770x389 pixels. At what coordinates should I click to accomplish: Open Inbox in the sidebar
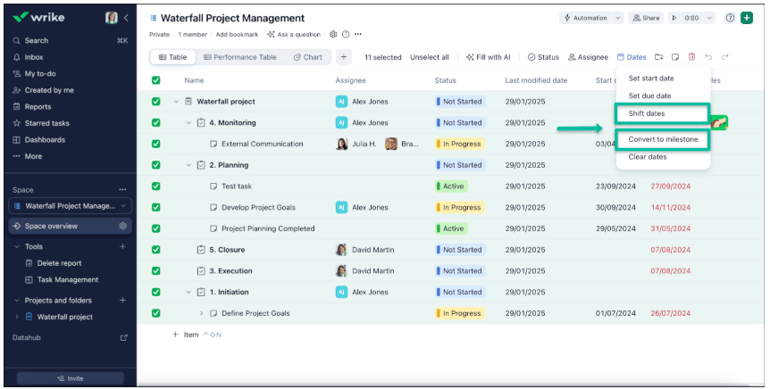pyautogui.click(x=34, y=57)
